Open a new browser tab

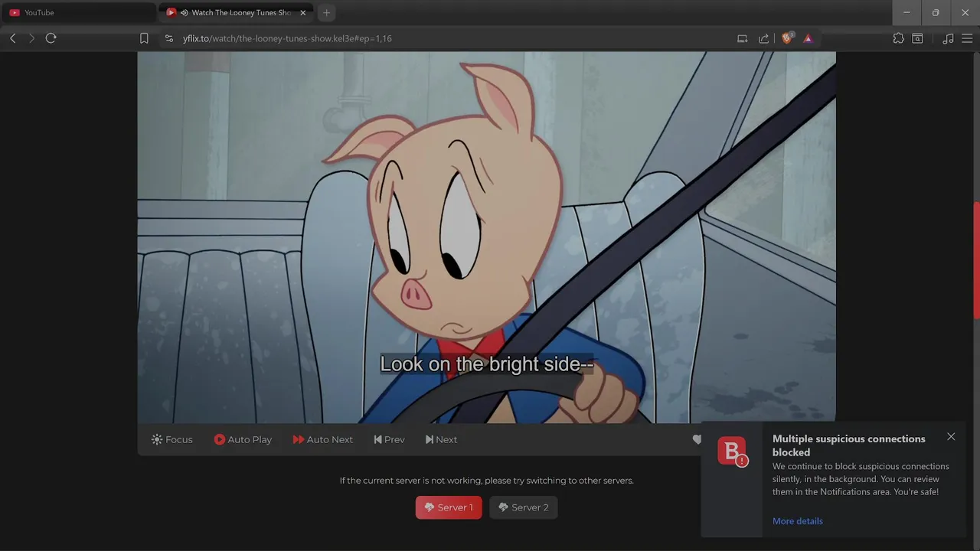[x=327, y=12]
